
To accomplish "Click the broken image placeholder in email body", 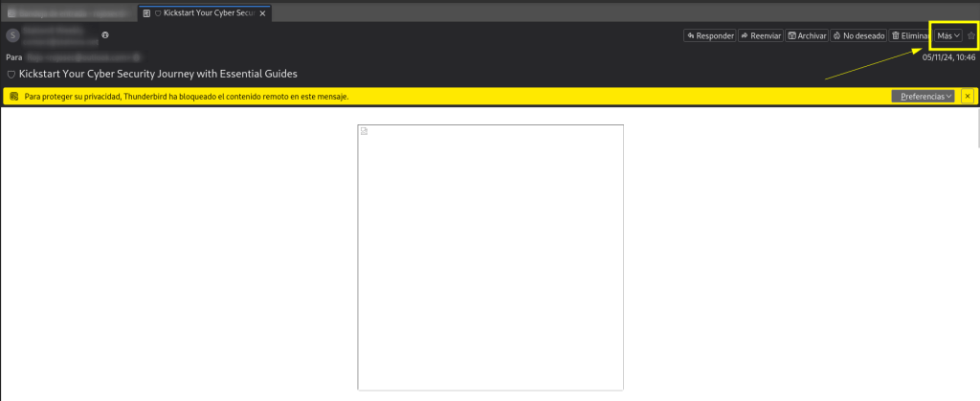I will [x=364, y=131].
